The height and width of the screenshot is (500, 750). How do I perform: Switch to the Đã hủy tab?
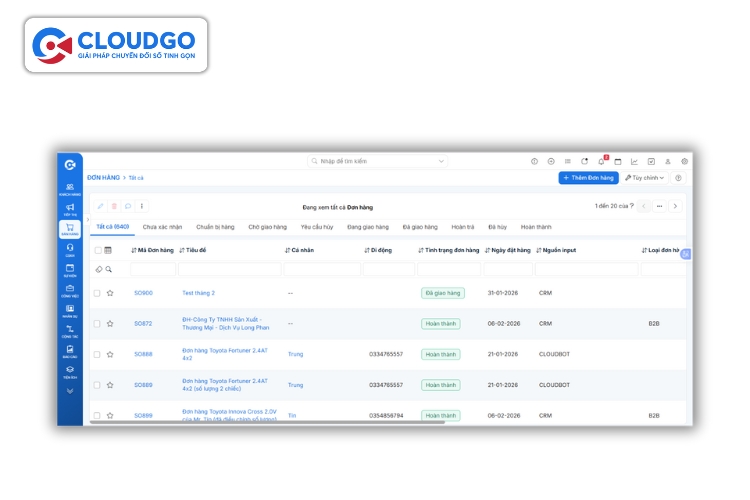pyautogui.click(x=496, y=227)
